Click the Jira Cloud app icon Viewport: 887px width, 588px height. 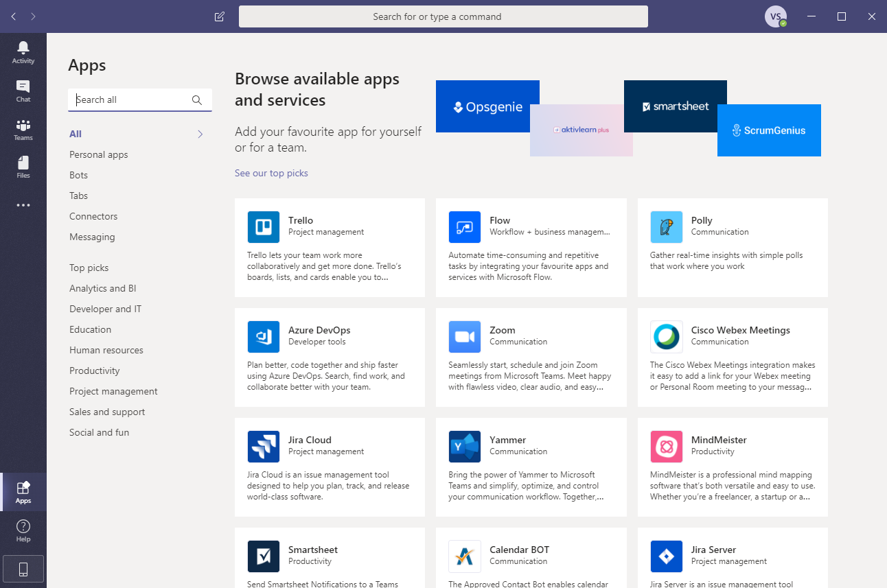(264, 447)
